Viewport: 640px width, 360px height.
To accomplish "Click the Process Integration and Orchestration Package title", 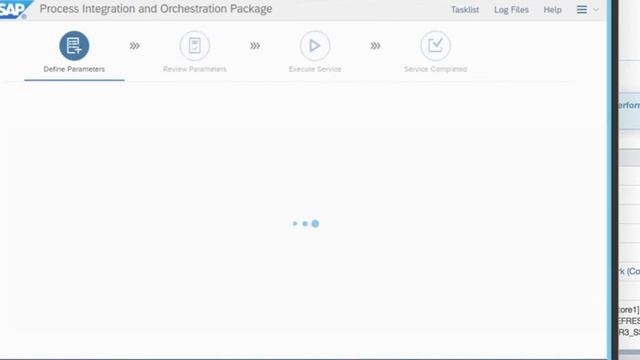I will tap(156, 9).
